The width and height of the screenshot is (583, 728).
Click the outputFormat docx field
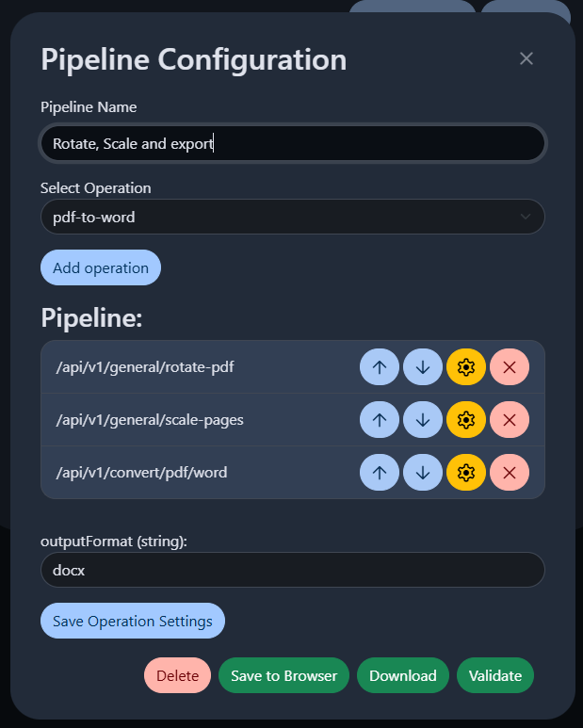click(292, 570)
